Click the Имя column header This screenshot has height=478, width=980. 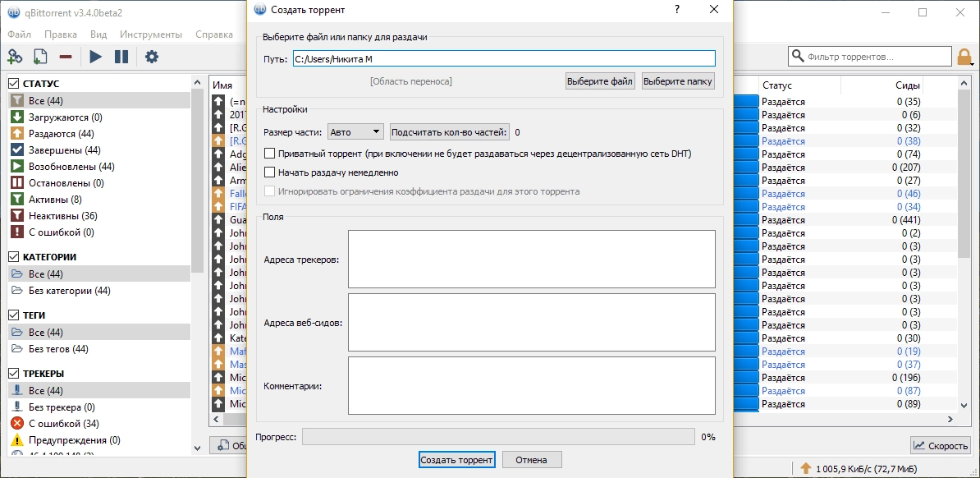click(x=222, y=85)
